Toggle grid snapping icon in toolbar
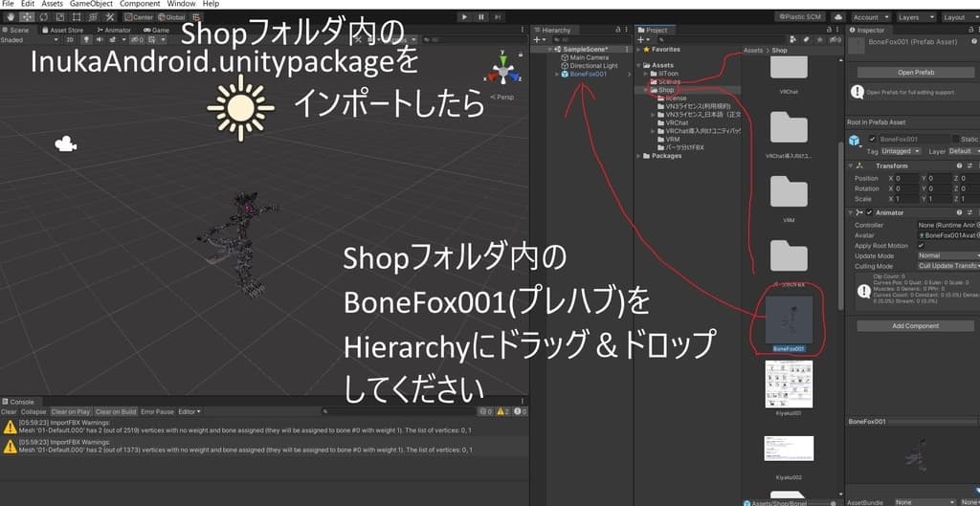980x506 pixels. tap(196, 17)
